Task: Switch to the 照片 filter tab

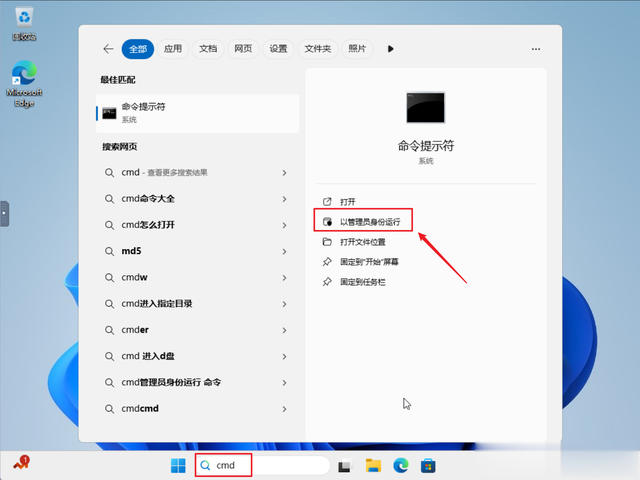Action: pyautogui.click(x=357, y=49)
